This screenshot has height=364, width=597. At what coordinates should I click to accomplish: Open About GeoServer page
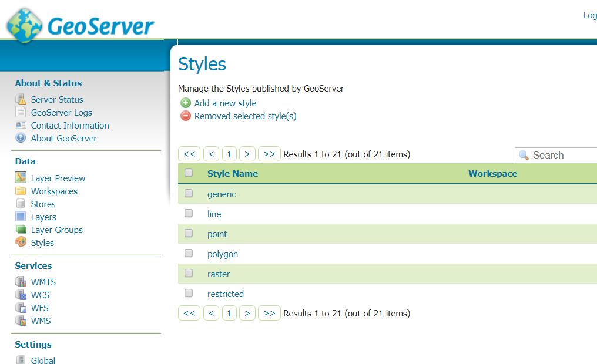pyautogui.click(x=63, y=139)
